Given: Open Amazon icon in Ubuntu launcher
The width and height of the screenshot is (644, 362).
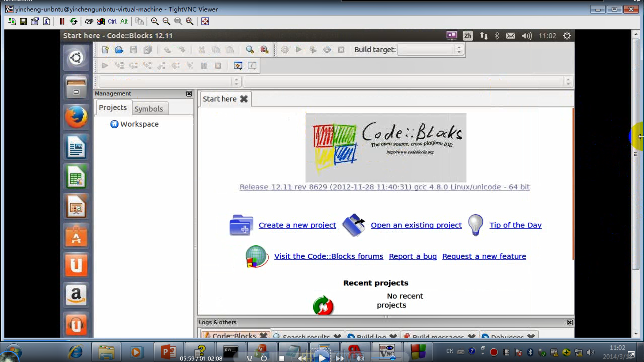Looking at the screenshot, I should [76, 295].
